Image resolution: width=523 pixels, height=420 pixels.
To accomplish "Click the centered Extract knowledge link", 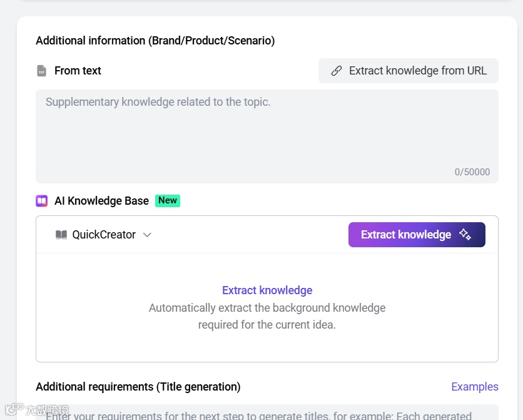I will pos(267,290).
